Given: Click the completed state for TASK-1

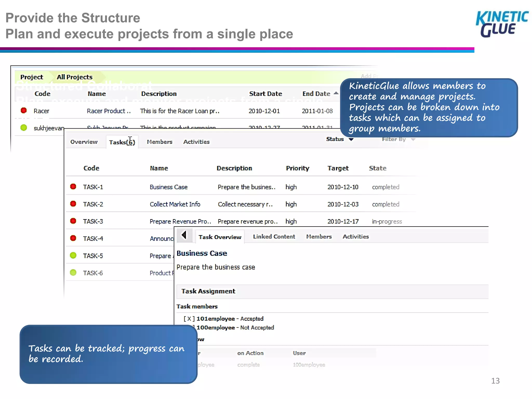Looking at the screenshot, I should 385,187.
